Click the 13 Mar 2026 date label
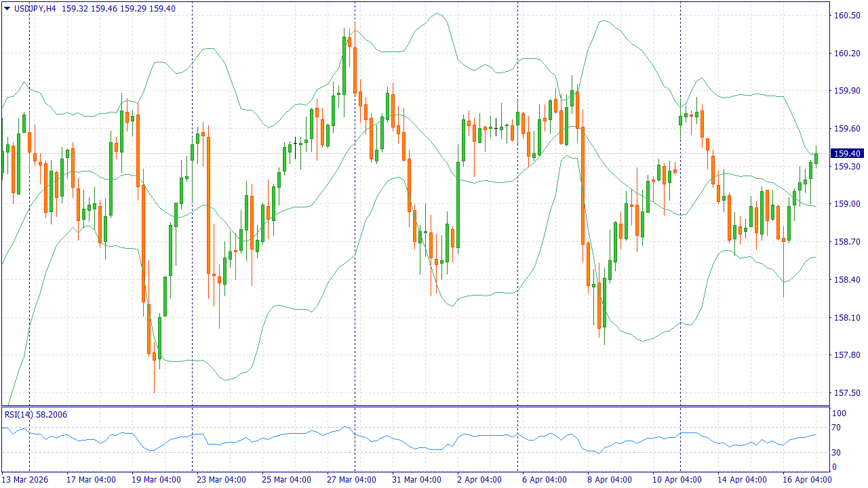 pyautogui.click(x=28, y=479)
